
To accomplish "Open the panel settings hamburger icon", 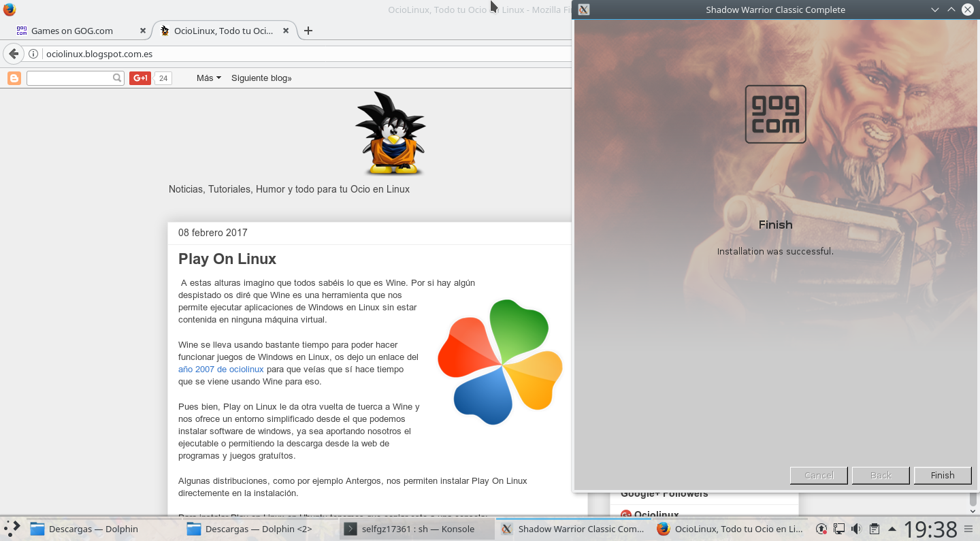I will pyautogui.click(x=968, y=529).
